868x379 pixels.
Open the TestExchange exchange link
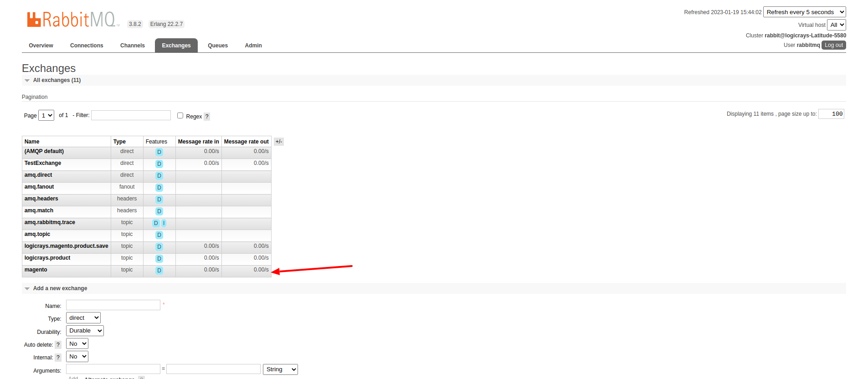coord(43,163)
